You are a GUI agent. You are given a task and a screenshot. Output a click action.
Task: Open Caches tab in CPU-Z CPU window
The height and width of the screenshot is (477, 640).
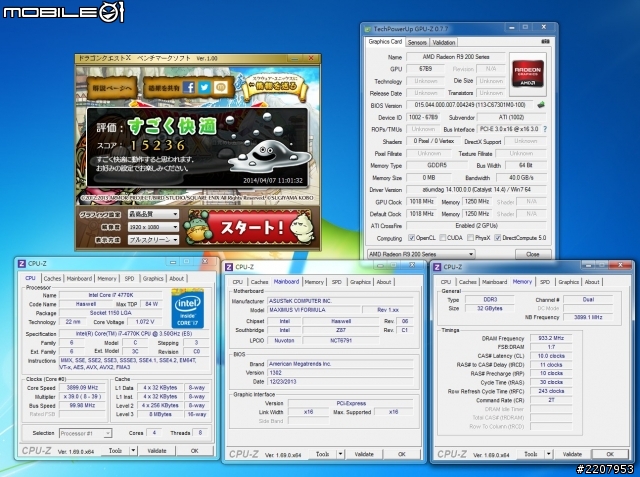(52, 278)
